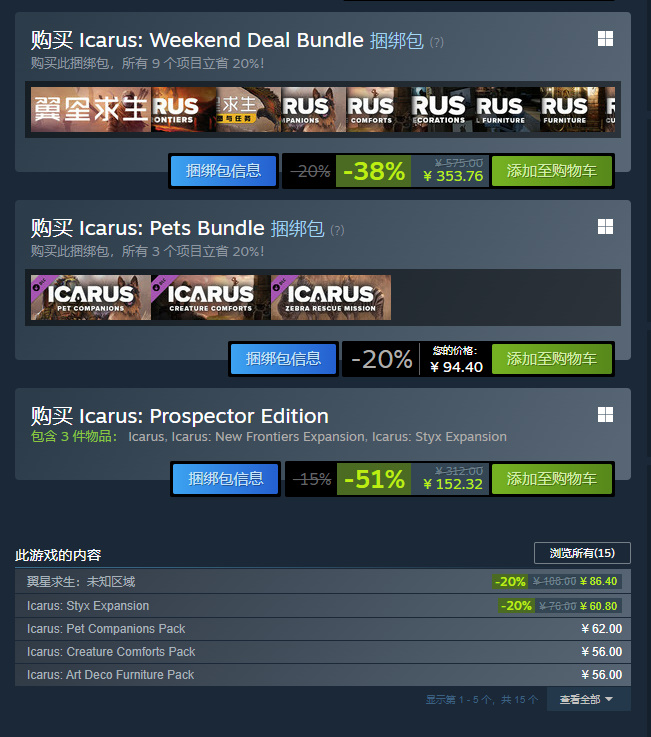651x737 pixels.
Task: Click Windows icon on Weekend Deal Bundle
Action: click(x=605, y=39)
